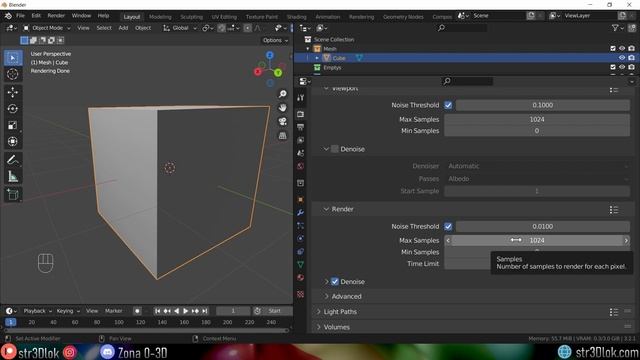Screen dimensions: 640x360
Task: Select the Transform tool
Action: coord(13,141)
